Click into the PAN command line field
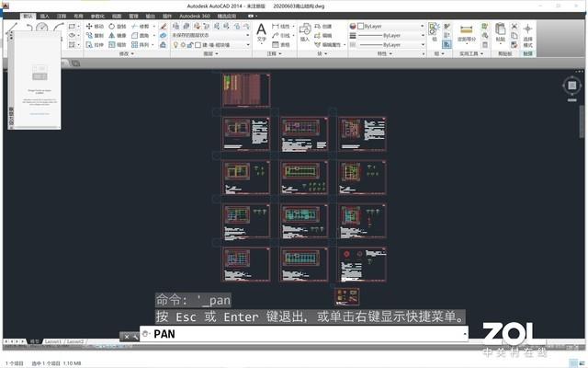588x368 pixels. point(304,334)
